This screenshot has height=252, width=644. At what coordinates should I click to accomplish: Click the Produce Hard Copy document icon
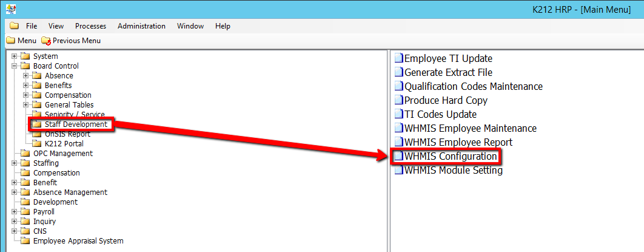click(x=398, y=101)
